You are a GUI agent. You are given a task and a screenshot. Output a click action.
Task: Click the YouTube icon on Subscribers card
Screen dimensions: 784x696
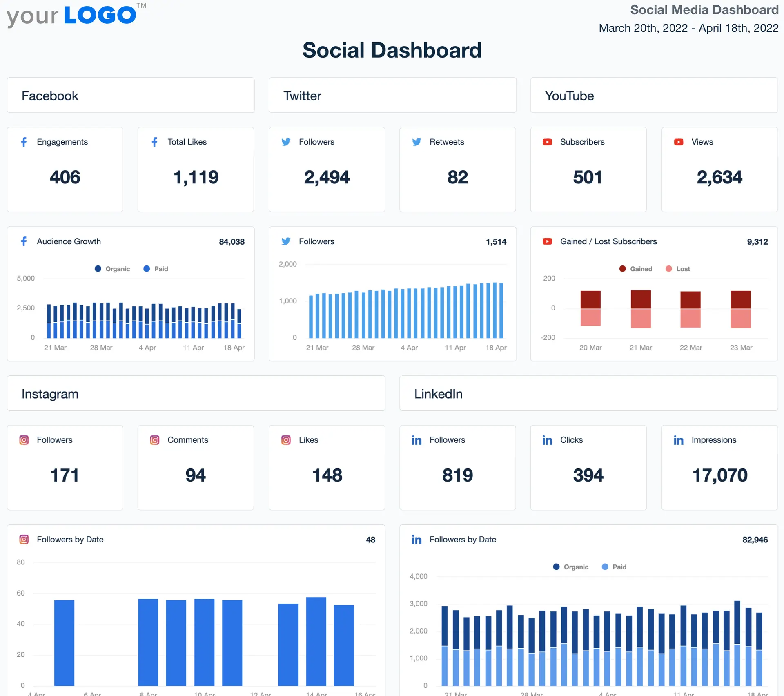[x=547, y=142]
